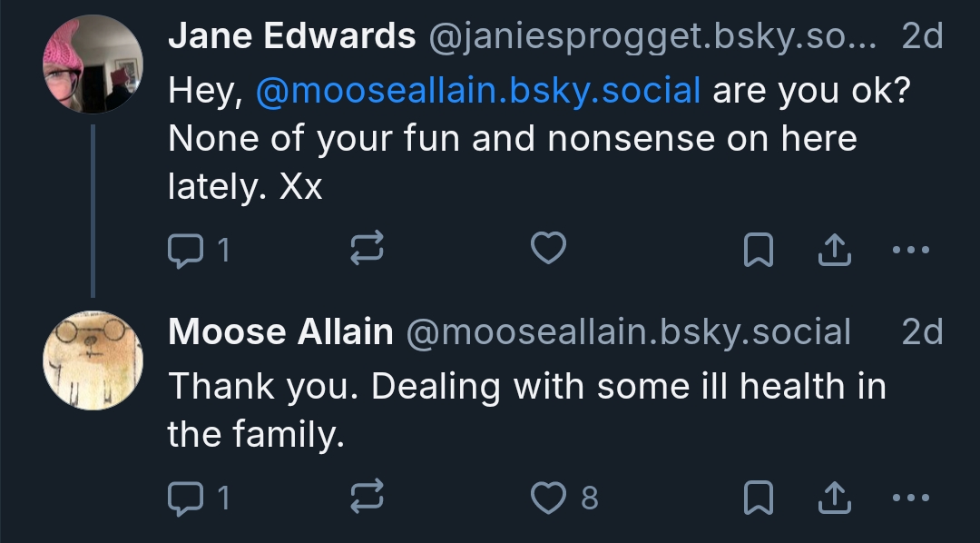Reply to Moose Allain's post
Viewport: 980px width, 543px height.
(x=187, y=497)
